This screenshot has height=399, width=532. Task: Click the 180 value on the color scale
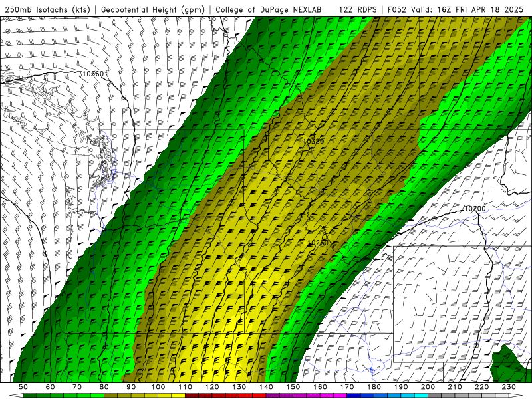point(374,387)
